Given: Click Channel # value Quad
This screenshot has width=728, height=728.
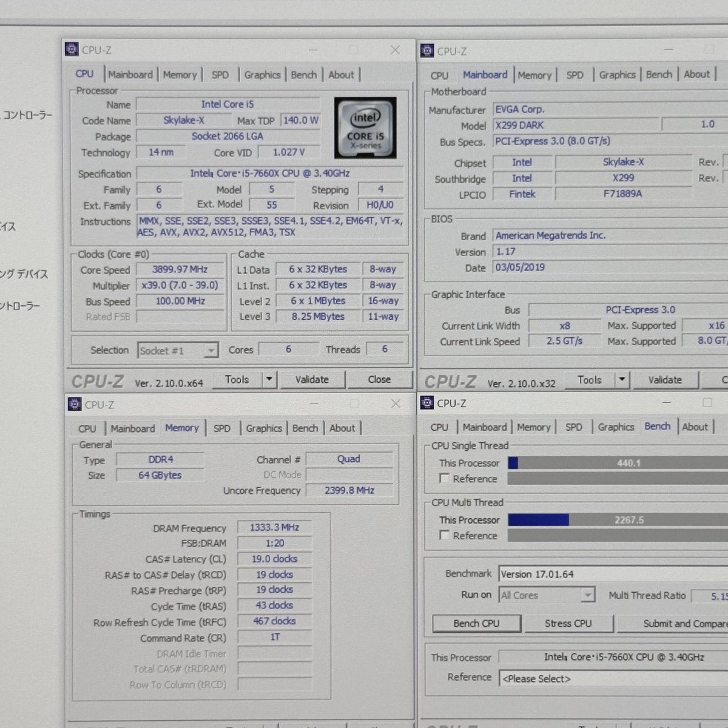Looking at the screenshot, I should [x=349, y=459].
